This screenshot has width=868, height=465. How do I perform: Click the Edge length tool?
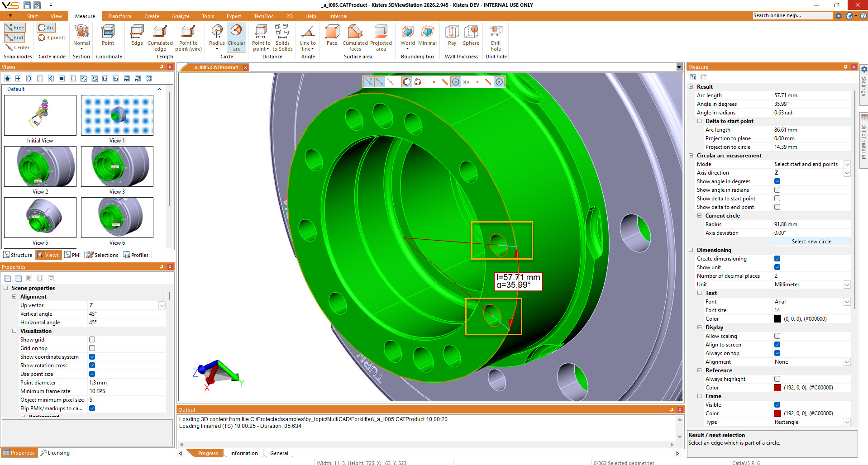click(137, 35)
